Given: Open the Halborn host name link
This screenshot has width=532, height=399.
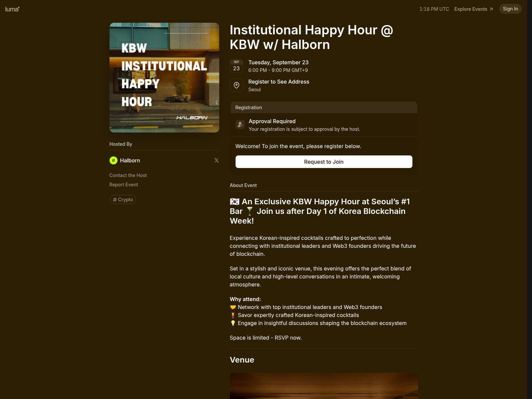Looking at the screenshot, I should [x=130, y=160].
